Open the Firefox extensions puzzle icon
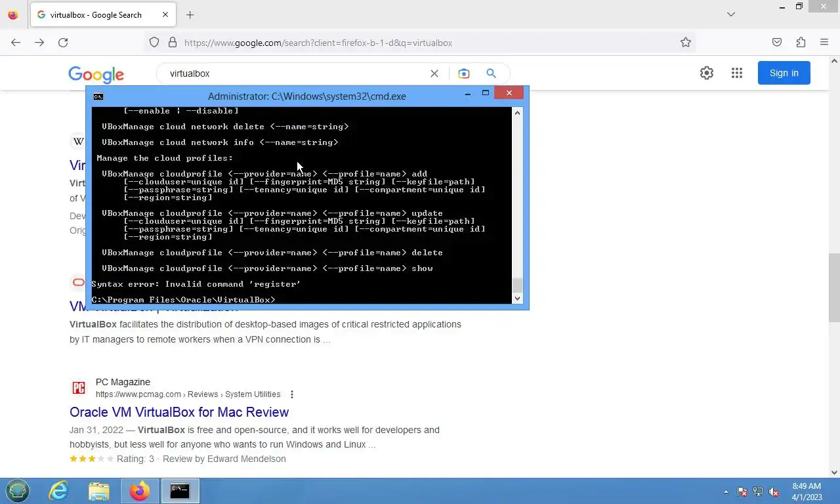Viewport: 840px width, 504px height. coord(801,43)
